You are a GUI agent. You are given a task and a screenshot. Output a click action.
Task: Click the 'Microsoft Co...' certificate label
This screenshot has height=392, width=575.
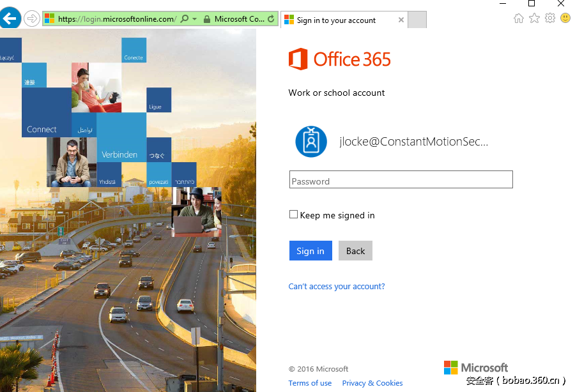pos(240,19)
